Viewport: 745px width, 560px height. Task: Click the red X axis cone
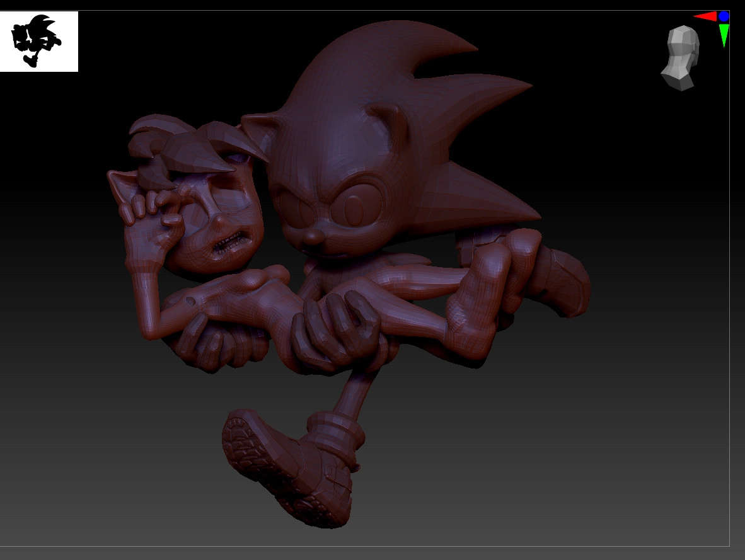(x=706, y=16)
